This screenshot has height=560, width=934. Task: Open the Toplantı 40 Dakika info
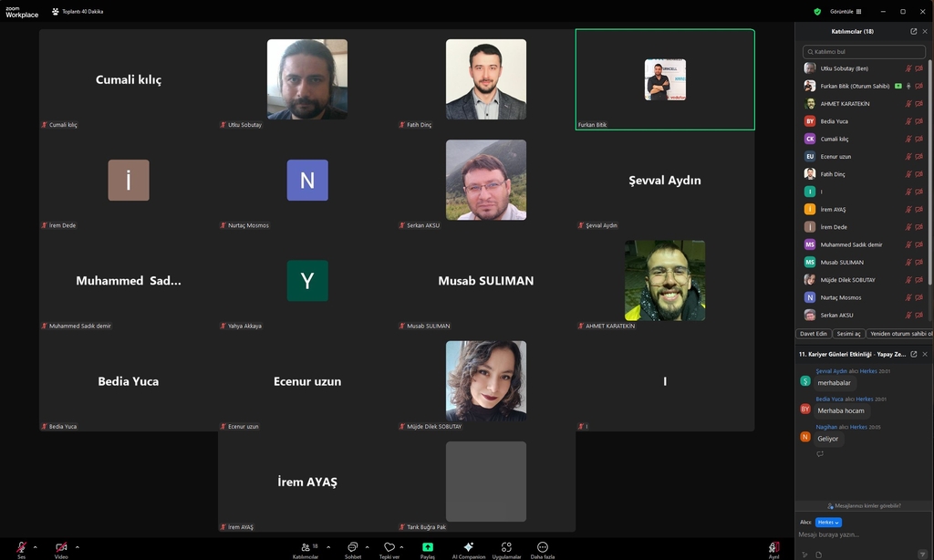pos(78,11)
